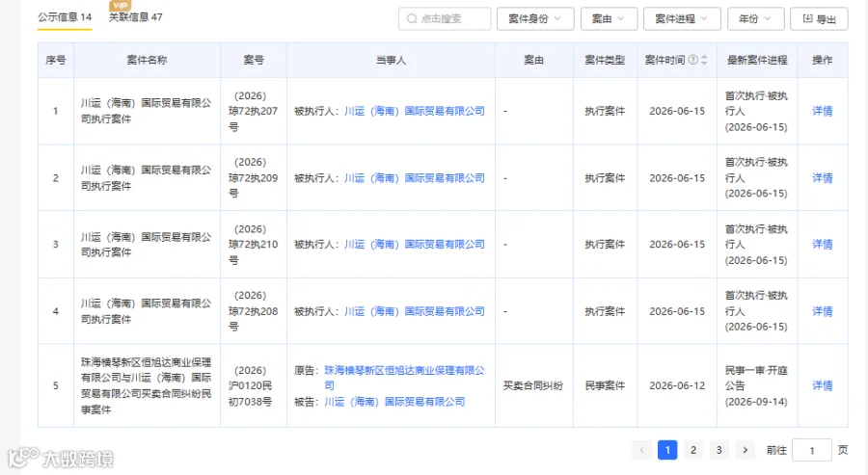868x475 pixels.
Task: Open 详情 for case 琼72执210号
Action: 823,245
